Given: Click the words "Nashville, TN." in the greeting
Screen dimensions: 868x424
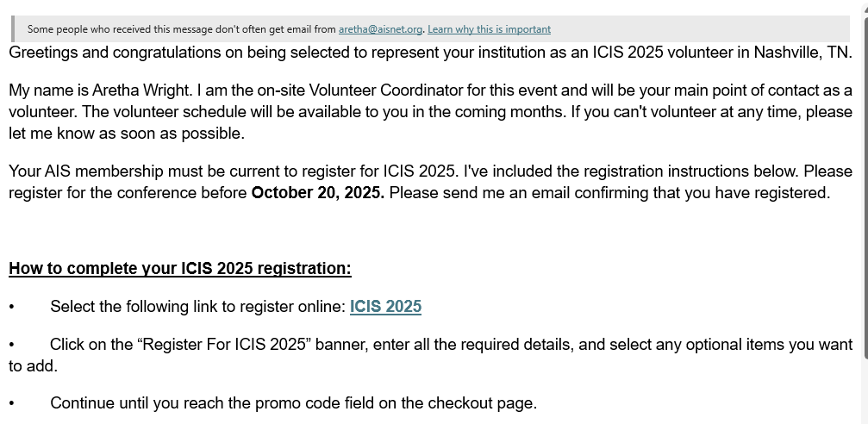Looking at the screenshot, I should pyautogui.click(x=802, y=53).
